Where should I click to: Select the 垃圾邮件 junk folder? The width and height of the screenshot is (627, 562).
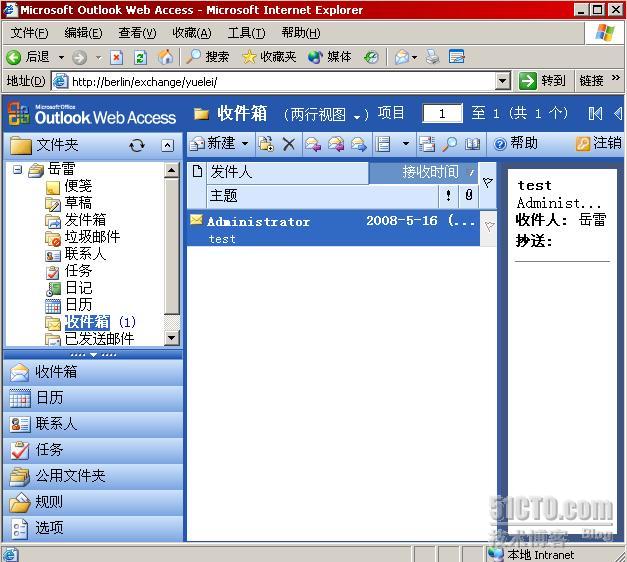click(92, 237)
